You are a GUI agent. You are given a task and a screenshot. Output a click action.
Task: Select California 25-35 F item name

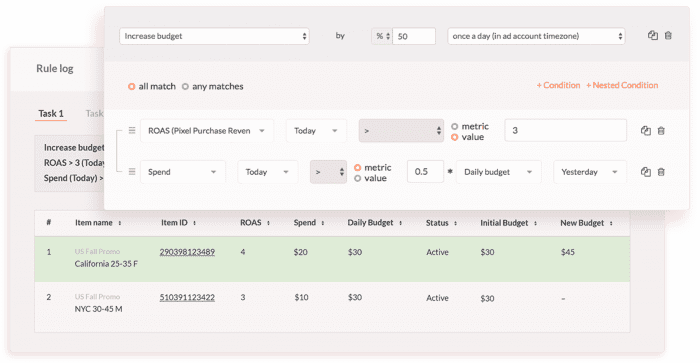(106, 264)
